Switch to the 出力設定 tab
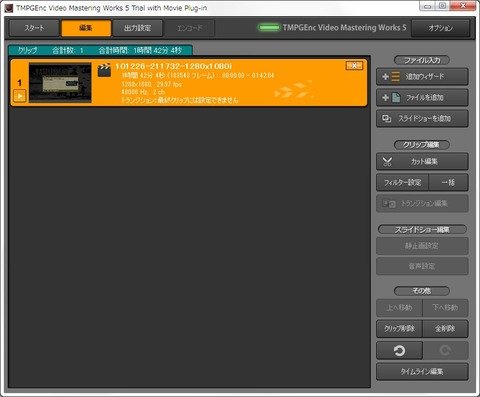Viewport: 480px width, 397px height. coord(137,28)
